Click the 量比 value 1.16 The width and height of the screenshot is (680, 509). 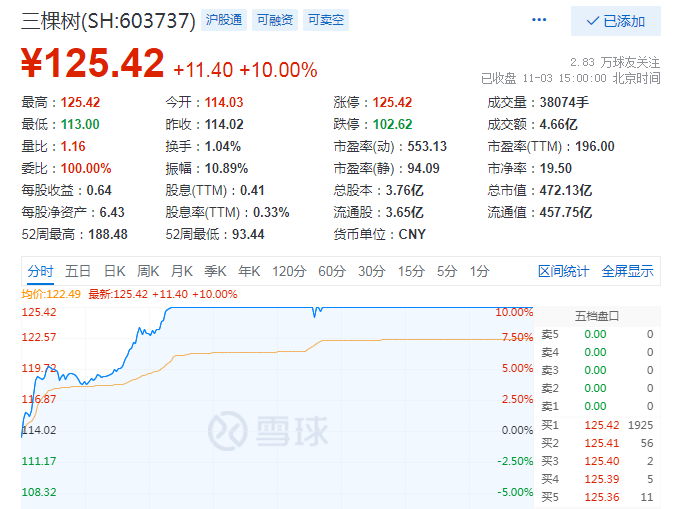point(73,147)
